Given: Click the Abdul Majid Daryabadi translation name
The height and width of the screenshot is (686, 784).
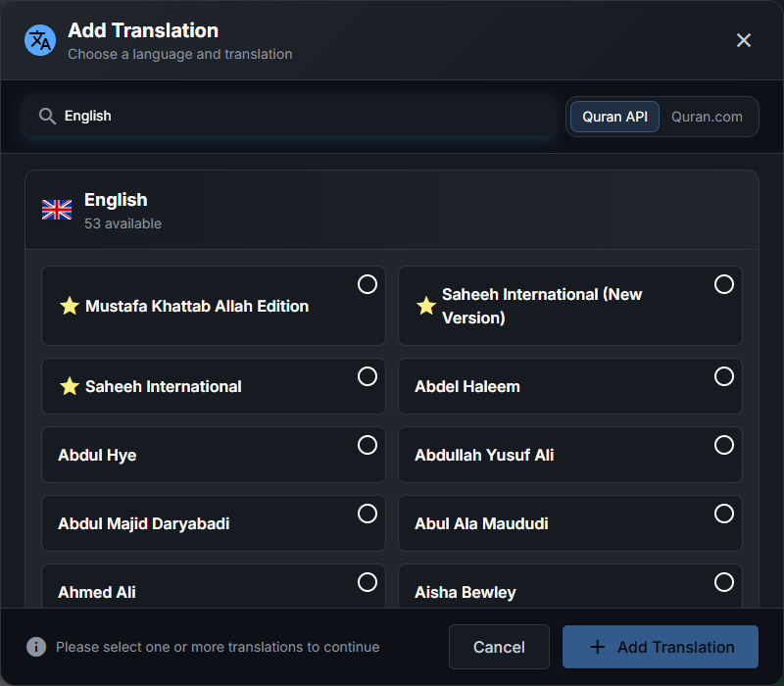Looking at the screenshot, I should [143, 523].
